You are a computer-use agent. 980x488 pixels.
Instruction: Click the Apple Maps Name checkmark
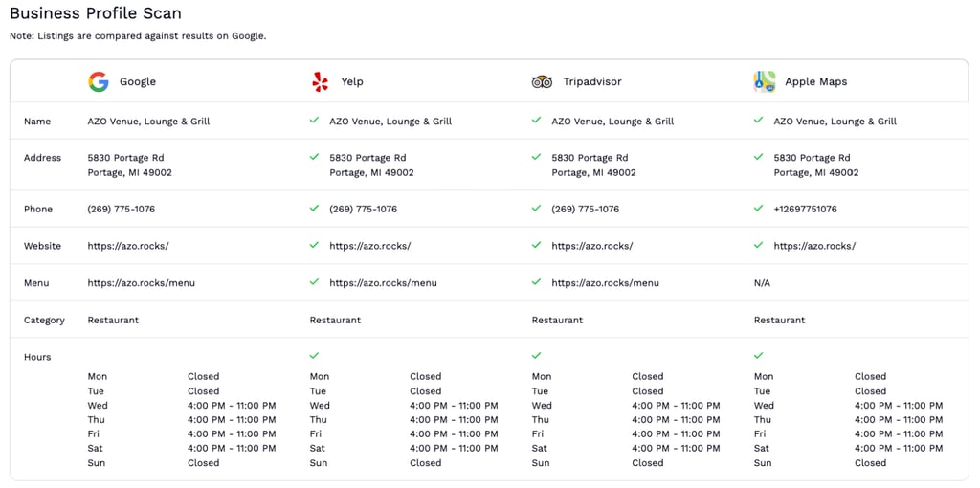coord(758,120)
